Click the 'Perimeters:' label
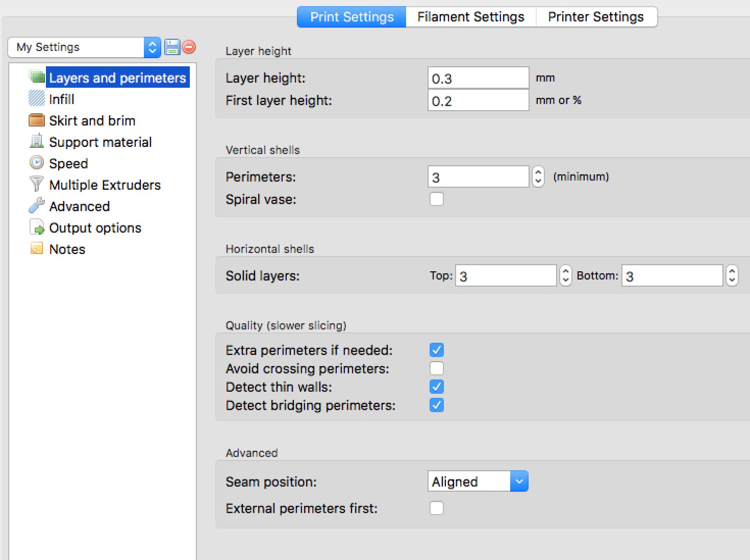The image size is (750, 560). pyautogui.click(x=261, y=177)
